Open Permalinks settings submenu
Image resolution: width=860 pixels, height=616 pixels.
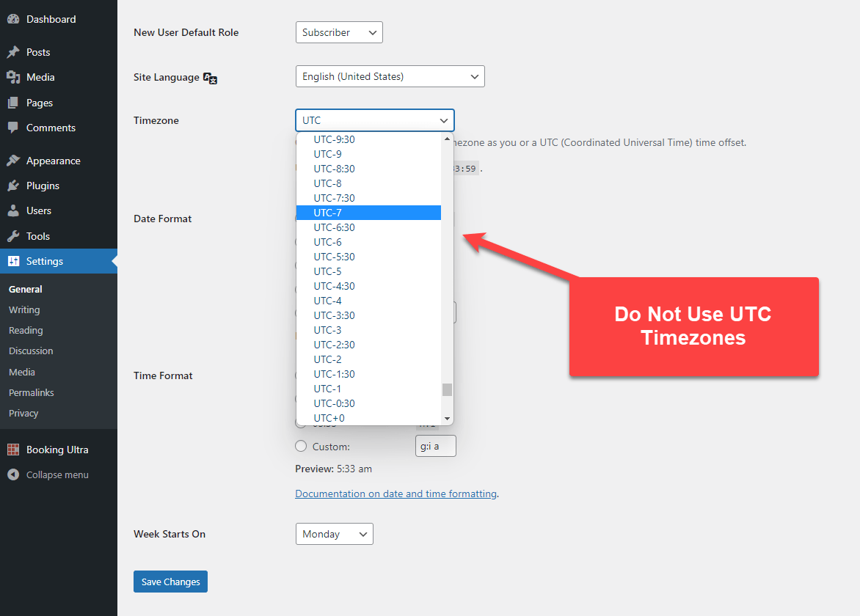click(x=32, y=392)
